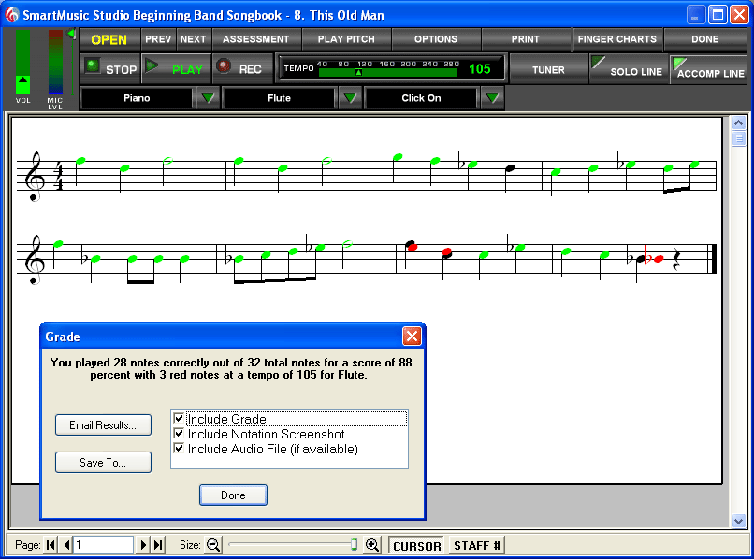Image resolution: width=754 pixels, height=560 pixels.
Task: Click the next page arrow
Action: 143,545
